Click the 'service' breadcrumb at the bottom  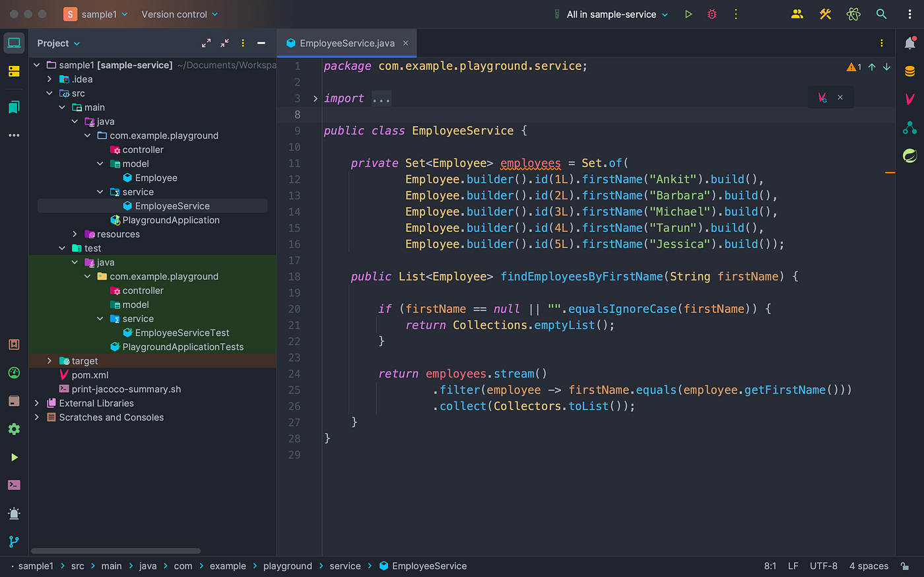[345, 566]
